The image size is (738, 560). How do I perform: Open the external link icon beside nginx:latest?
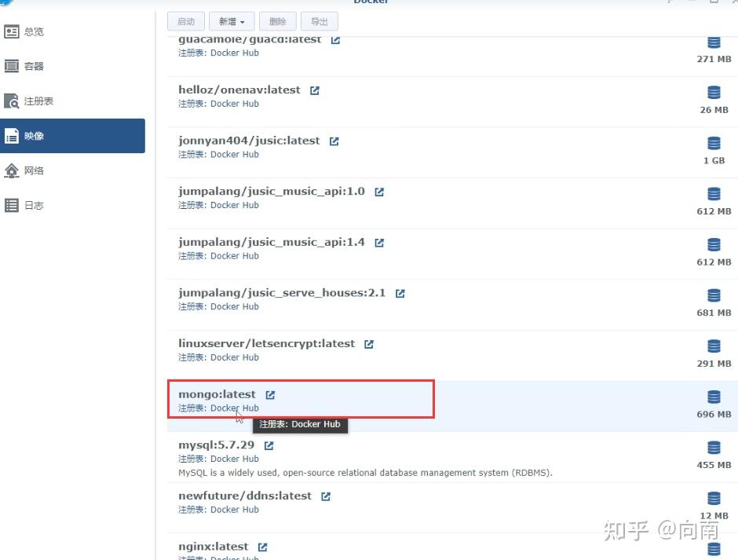coord(262,547)
